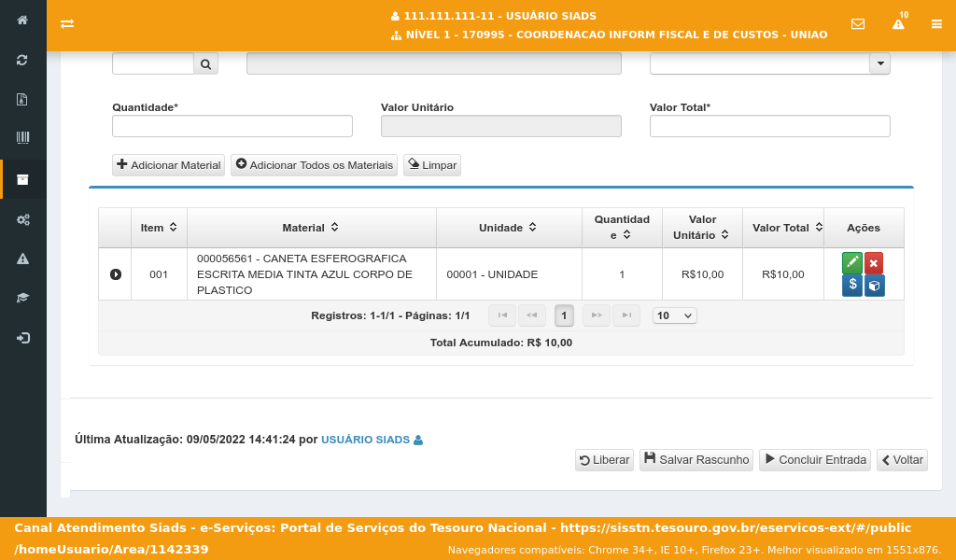Screen dimensions: 956x560
Task: Delete item 001 with red X
Action: [874, 262]
